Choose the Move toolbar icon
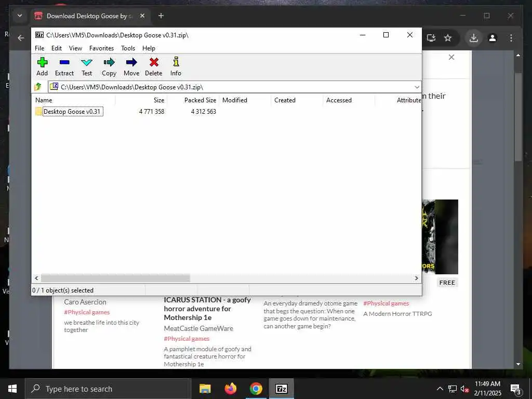Viewport: 532px width, 399px height. (x=131, y=66)
